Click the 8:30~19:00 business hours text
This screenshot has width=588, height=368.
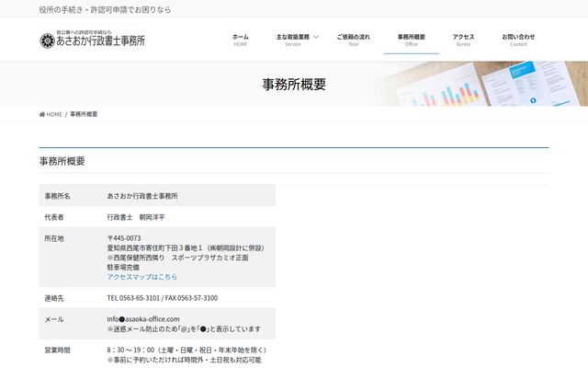click(187, 350)
